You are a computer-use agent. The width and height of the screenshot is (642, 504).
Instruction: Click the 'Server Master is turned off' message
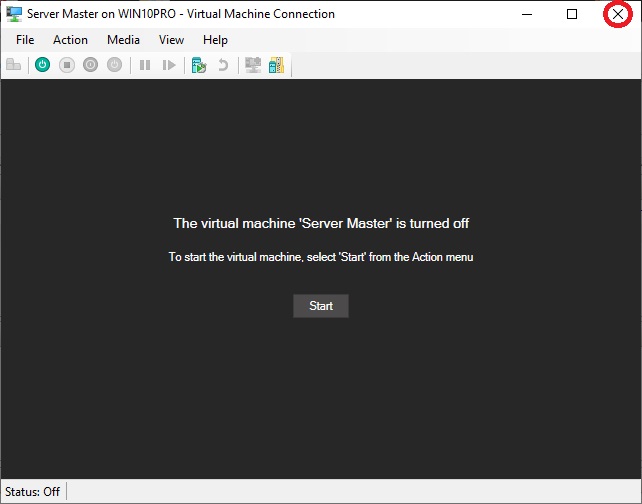(321, 223)
